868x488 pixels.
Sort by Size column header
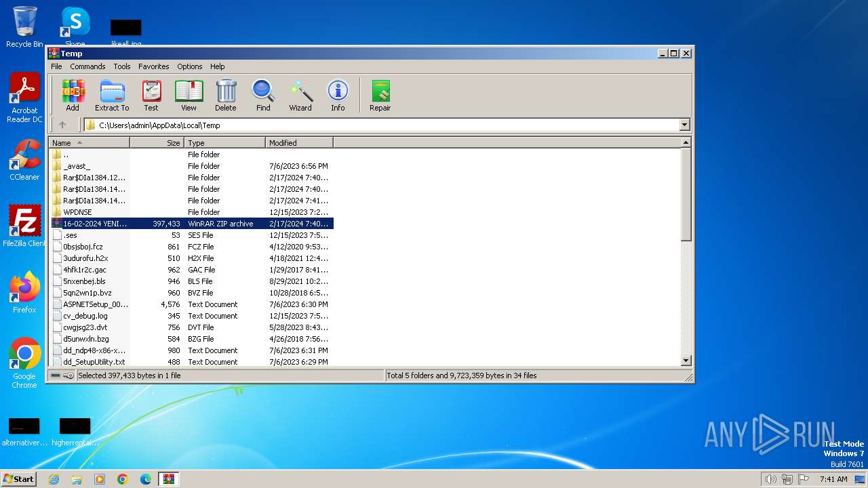click(x=157, y=143)
